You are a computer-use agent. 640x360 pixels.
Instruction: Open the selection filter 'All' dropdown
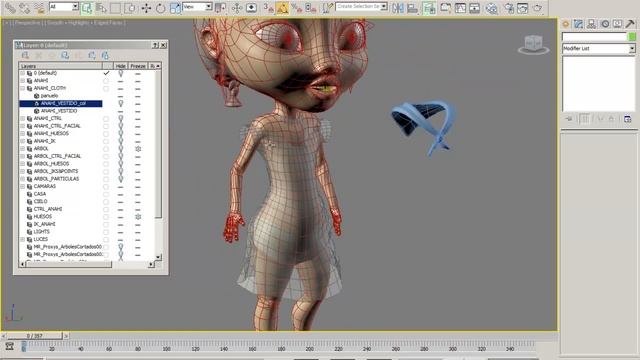click(x=76, y=7)
